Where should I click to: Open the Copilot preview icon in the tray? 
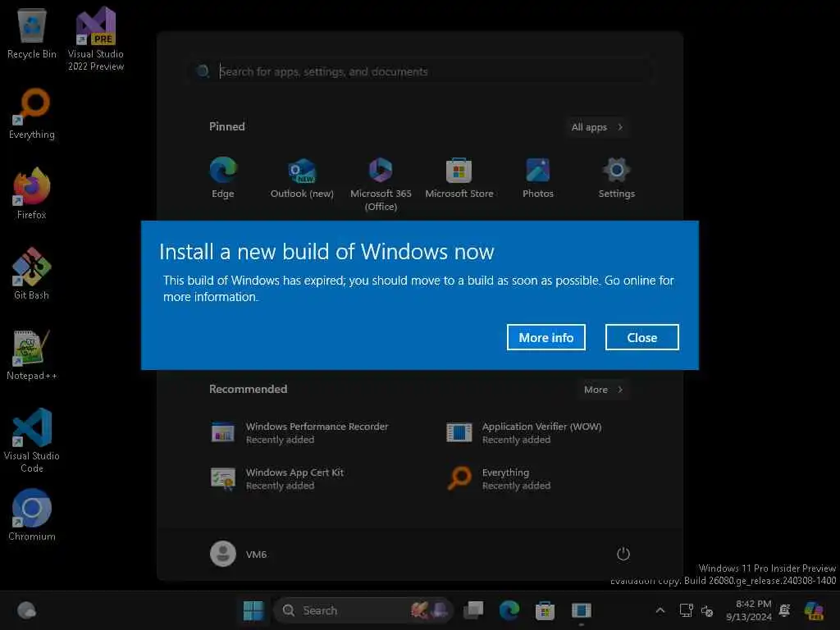click(x=813, y=610)
